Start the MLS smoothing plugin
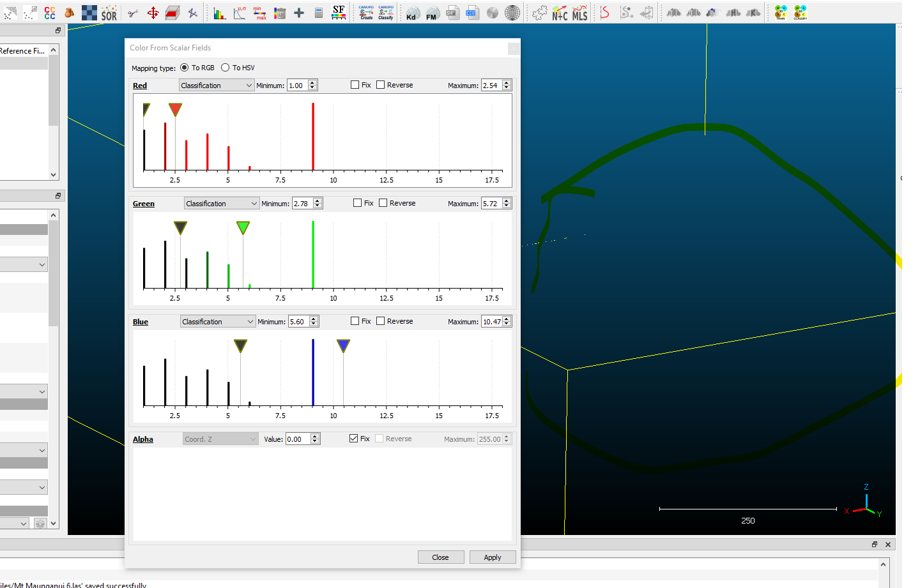This screenshot has width=920, height=588. point(579,12)
